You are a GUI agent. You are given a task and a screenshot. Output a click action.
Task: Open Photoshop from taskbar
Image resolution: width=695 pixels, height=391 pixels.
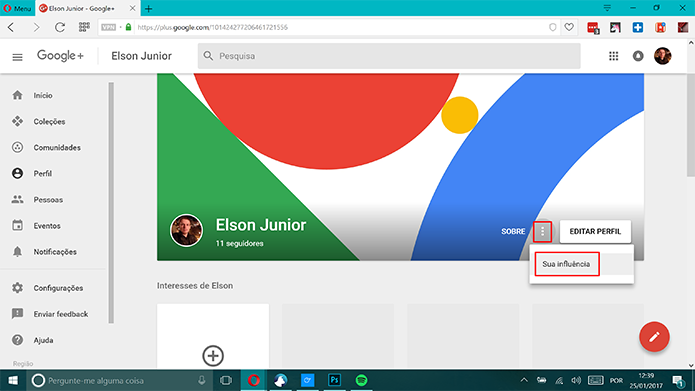coord(334,380)
